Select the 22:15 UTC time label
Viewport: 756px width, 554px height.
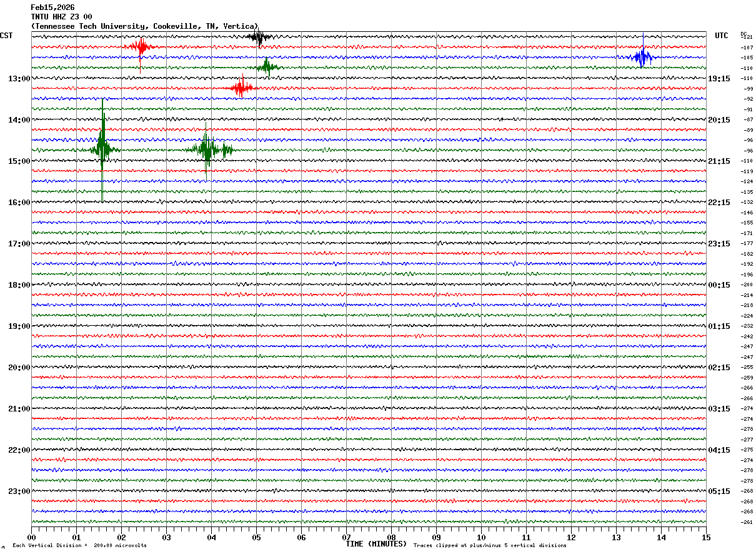click(x=719, y=203)
